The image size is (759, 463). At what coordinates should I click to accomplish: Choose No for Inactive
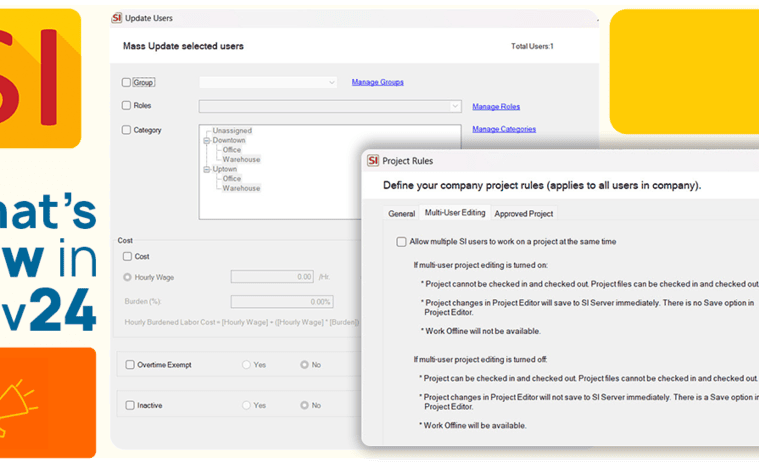pyautogui.click(x=304, y=405)
